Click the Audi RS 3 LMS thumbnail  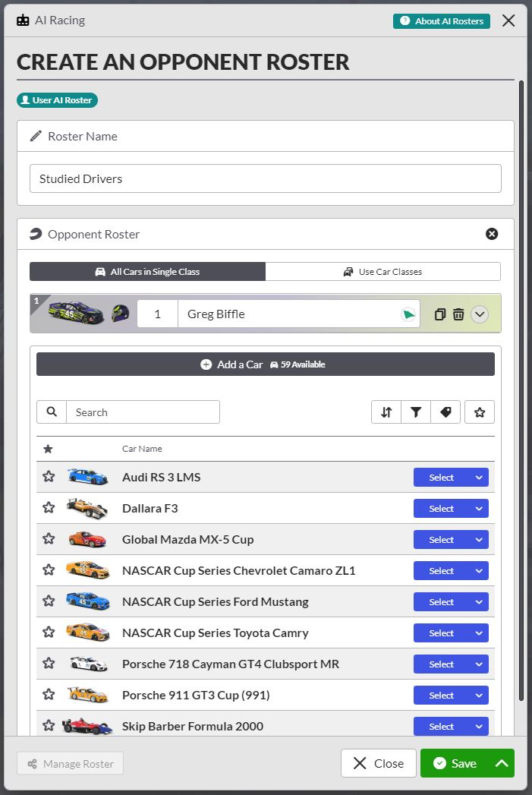[x=87, y=477]
